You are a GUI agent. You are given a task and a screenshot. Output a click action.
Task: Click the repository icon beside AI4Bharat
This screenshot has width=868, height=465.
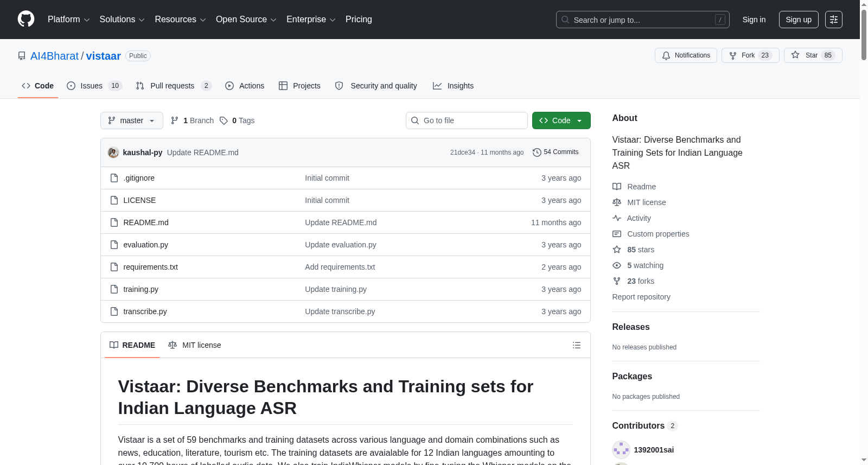pos(22,56)
